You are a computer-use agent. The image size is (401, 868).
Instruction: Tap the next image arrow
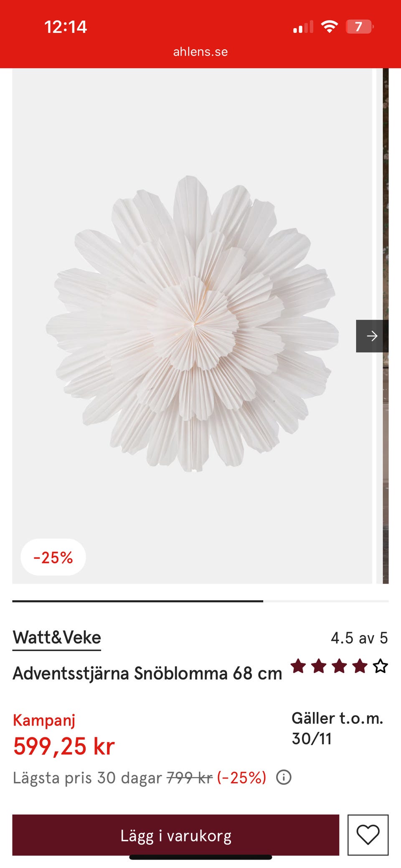coord(372,336)
